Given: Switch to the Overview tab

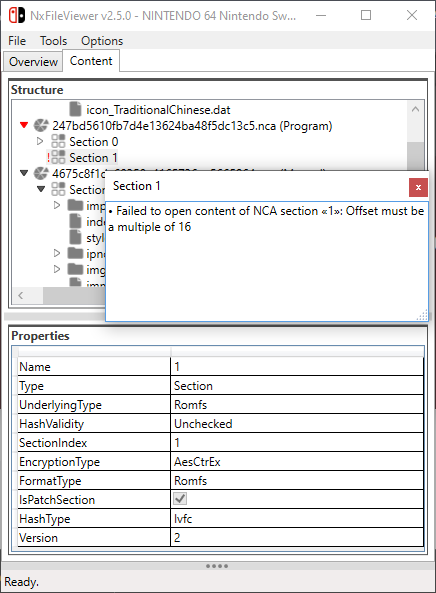Looking at the screenshot, I should point(33,62).
